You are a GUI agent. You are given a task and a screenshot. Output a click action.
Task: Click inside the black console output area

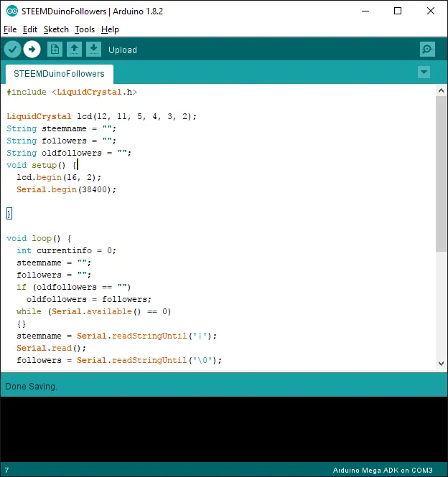tap(224, 429)
